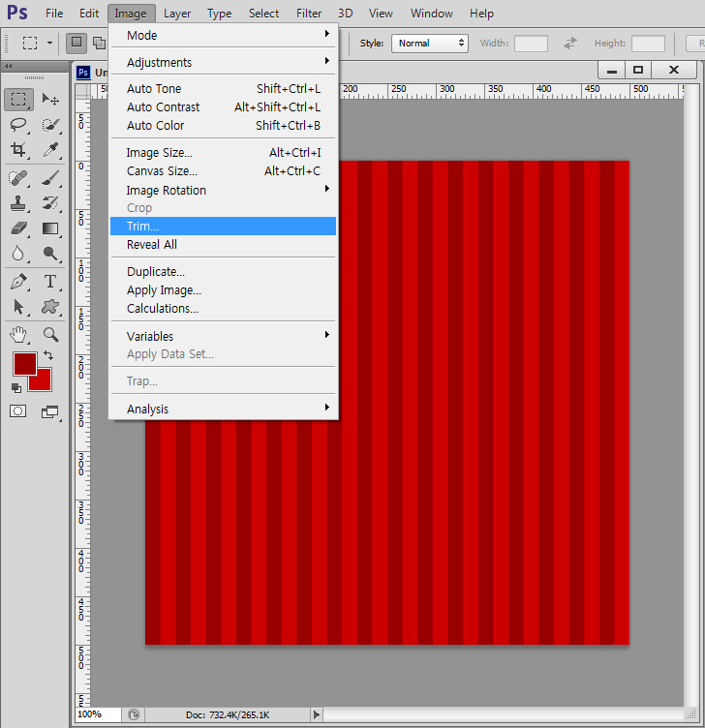Swap foreground and background colors
The image size is (705, 728).
coord(48,355)
